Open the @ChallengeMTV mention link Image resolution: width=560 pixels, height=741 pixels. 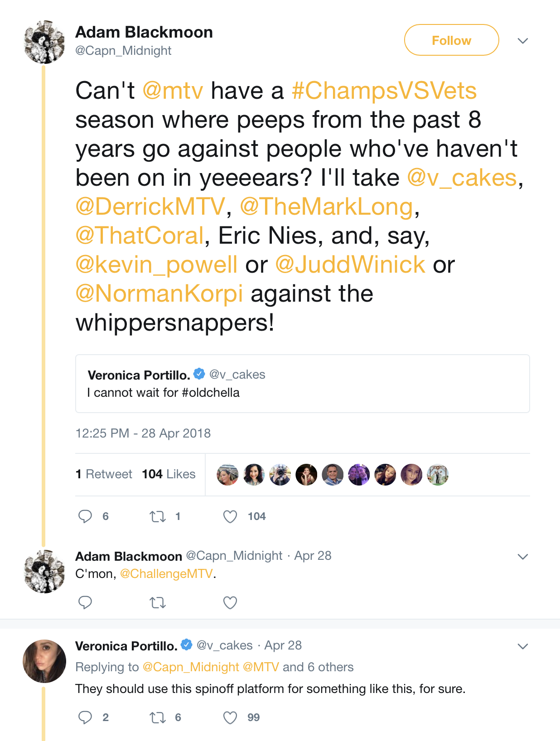(166, 574)
